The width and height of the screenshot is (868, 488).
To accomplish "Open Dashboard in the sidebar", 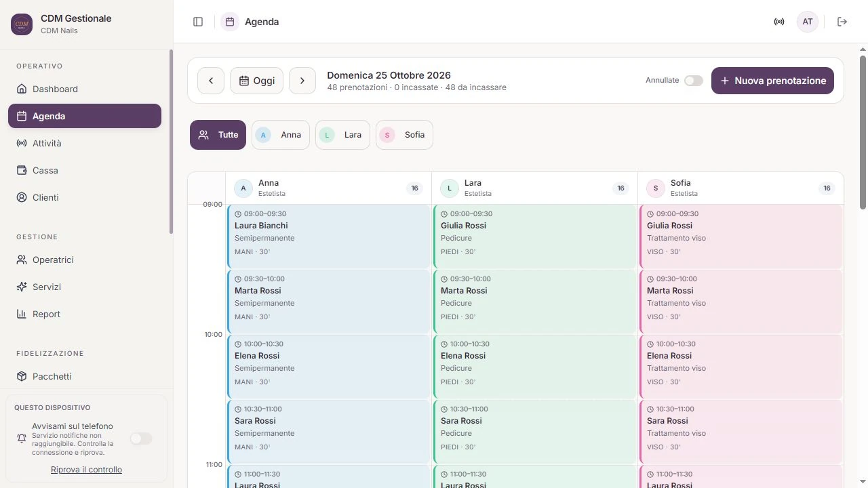I will point(85,89).
